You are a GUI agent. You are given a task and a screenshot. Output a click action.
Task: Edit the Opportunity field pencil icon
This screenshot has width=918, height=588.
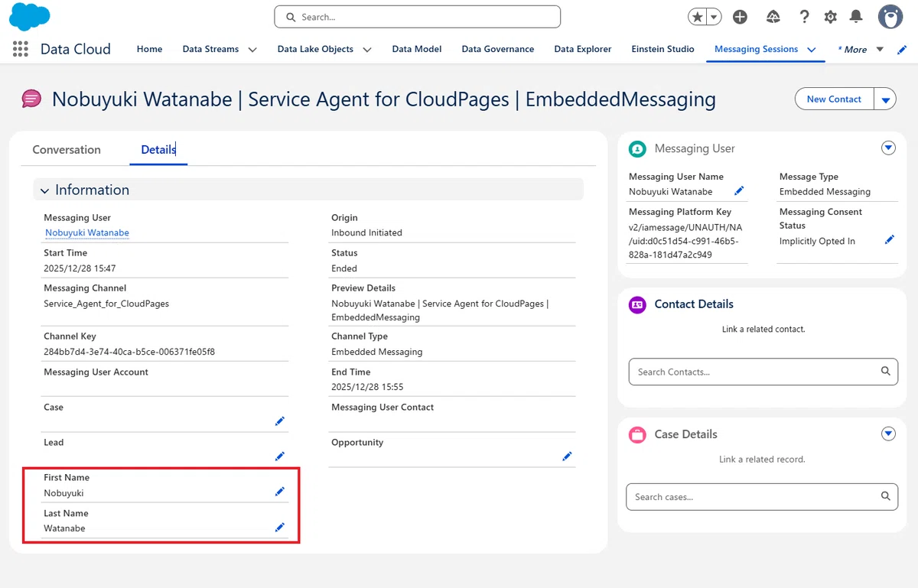[x=567, y=456]
